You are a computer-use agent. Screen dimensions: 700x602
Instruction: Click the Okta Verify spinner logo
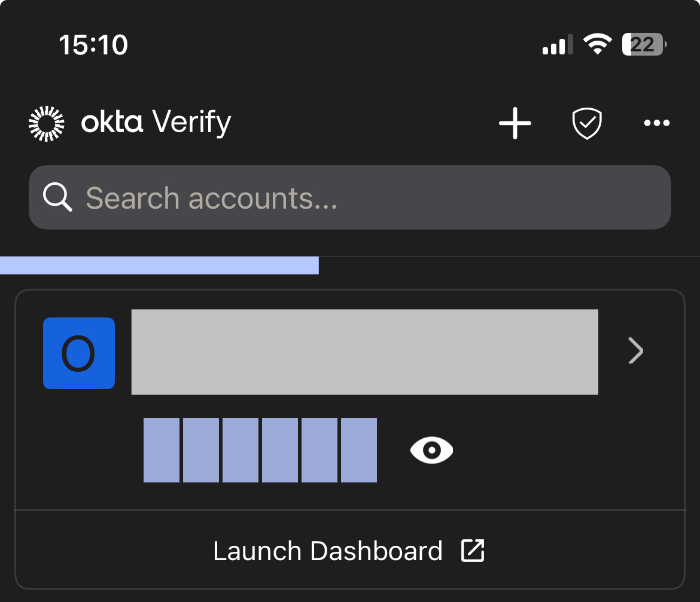click(x=46, y=123)
